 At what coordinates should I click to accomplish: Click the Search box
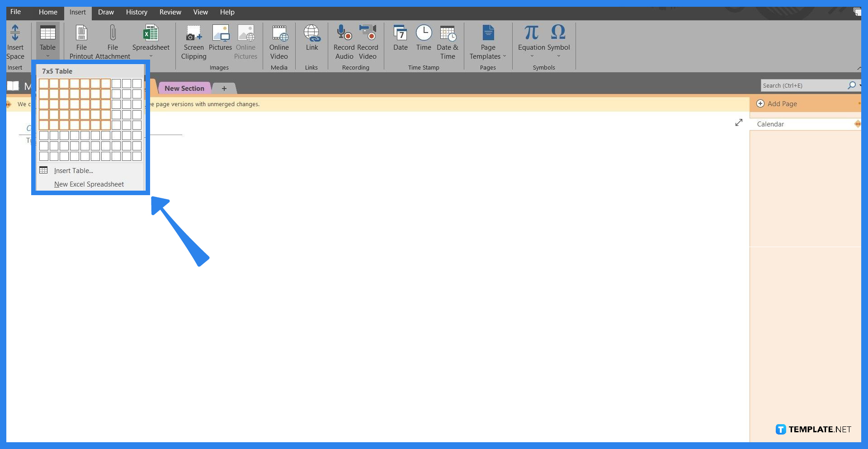coord(805,85)
